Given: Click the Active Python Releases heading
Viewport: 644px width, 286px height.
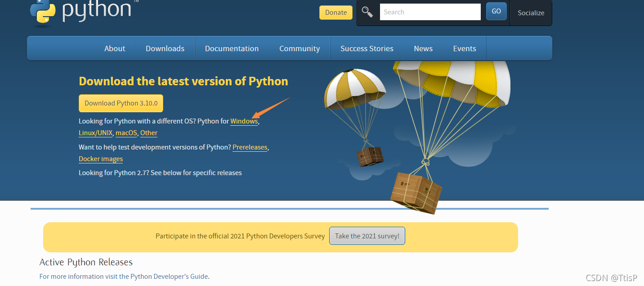Looking at the screenshot, I should [x=86, y=262].
